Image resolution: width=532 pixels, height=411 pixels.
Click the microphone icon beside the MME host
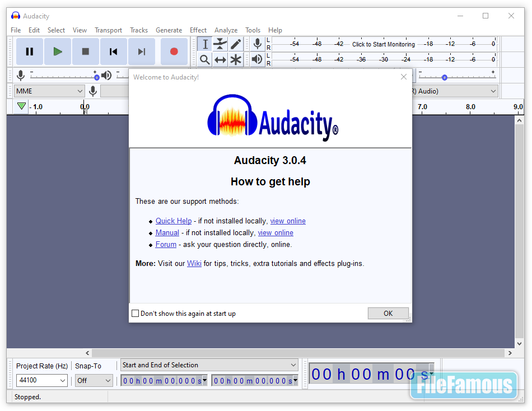tap(92, 91)
